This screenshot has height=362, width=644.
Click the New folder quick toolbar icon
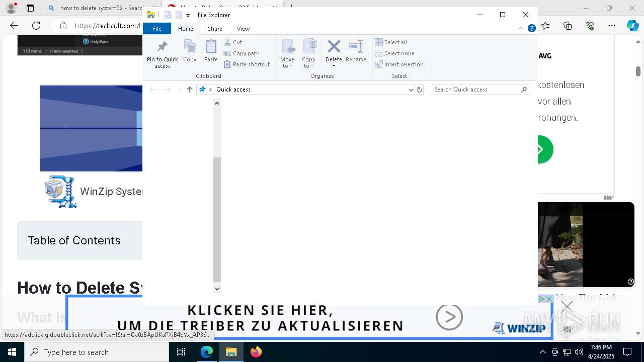(179, 15)
